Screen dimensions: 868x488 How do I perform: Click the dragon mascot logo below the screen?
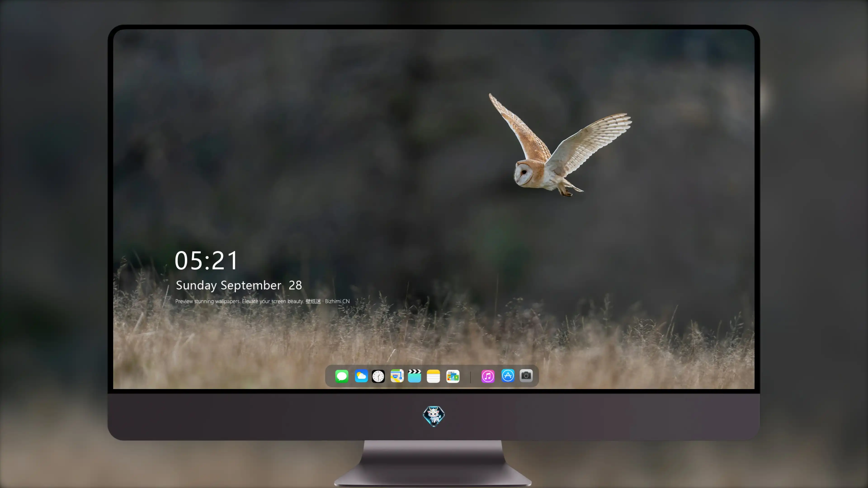[x=434, y=416]
